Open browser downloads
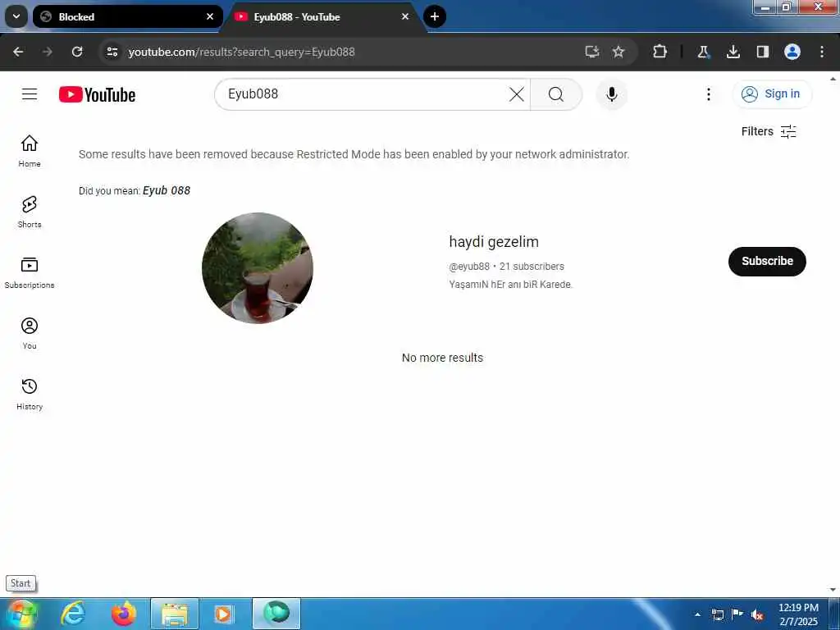Viewport: 840px width, 630px height. point(733,52)
